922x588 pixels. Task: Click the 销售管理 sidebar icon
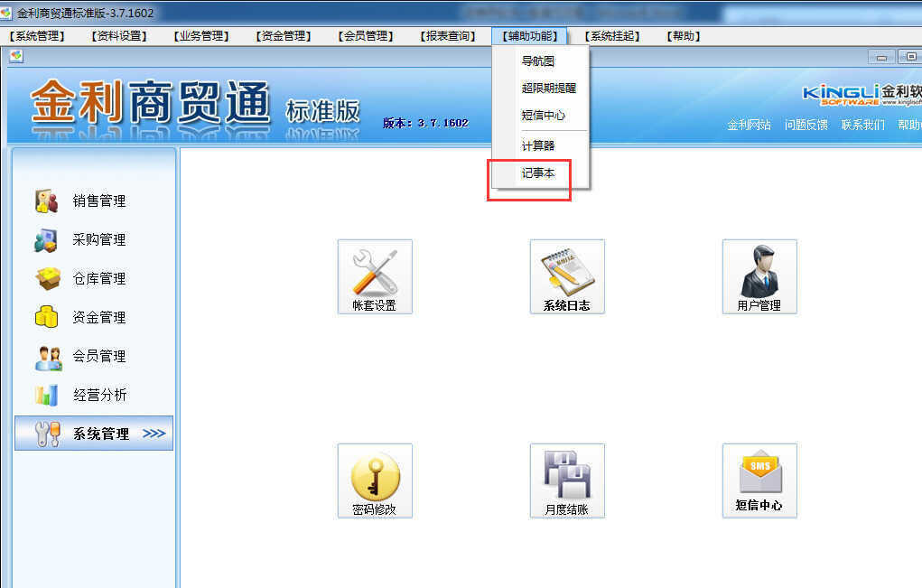click(46, 201)
